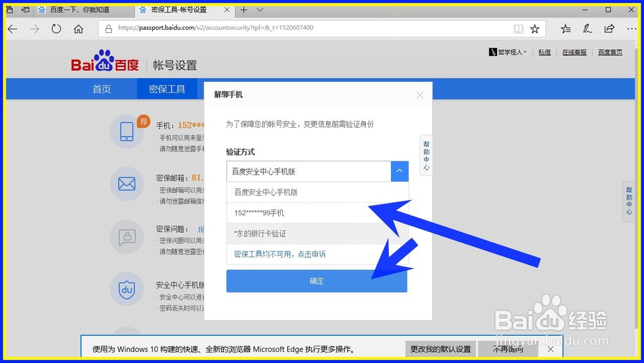Image resolution: width=644 pixels, height=363 pixels.
Task: Open 帮助中心 tab beside dialog
Action: tap(426, 155)
